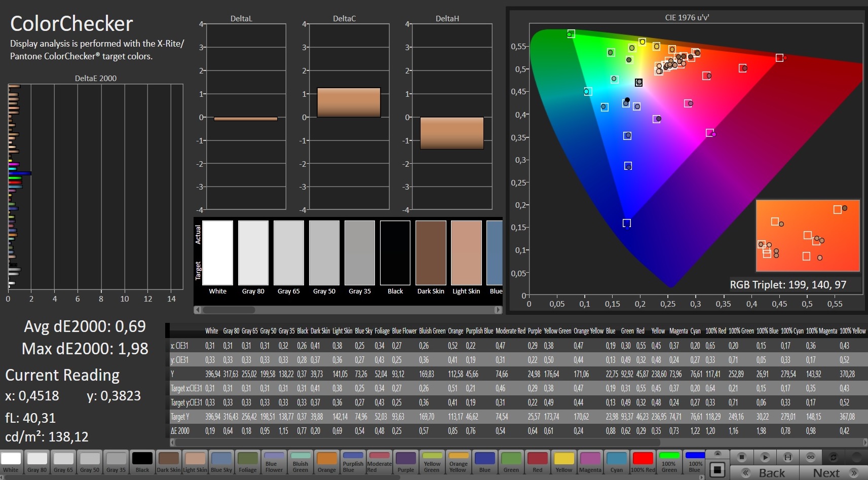
Task: Click the 'Avg dE2000: 0,69' value
Action: 85,326
